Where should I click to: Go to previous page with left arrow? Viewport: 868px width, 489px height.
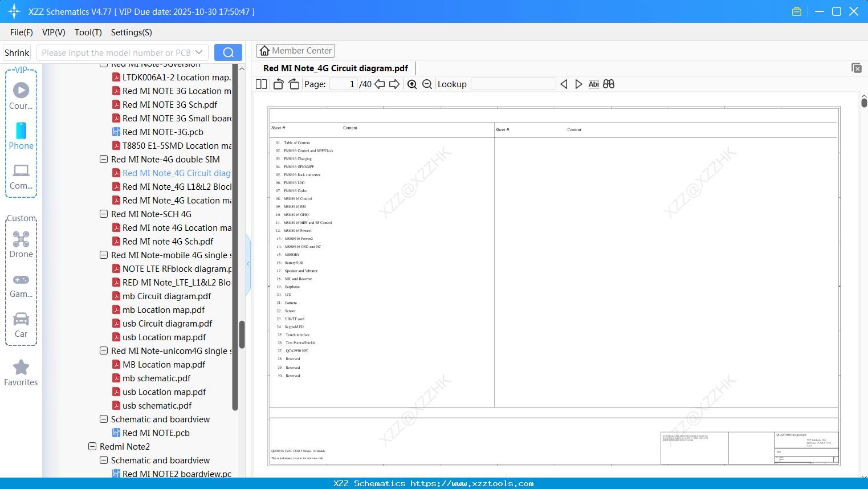click(x=380, y=84)
